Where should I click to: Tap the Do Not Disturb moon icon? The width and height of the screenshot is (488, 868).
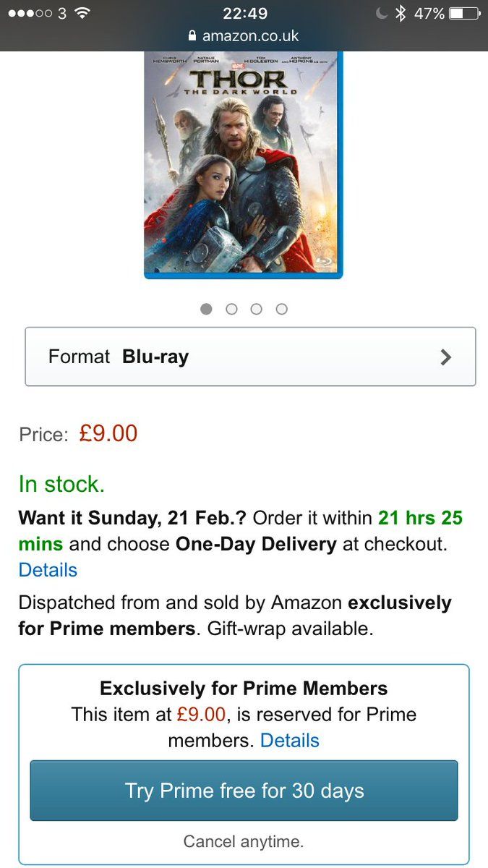382,14
